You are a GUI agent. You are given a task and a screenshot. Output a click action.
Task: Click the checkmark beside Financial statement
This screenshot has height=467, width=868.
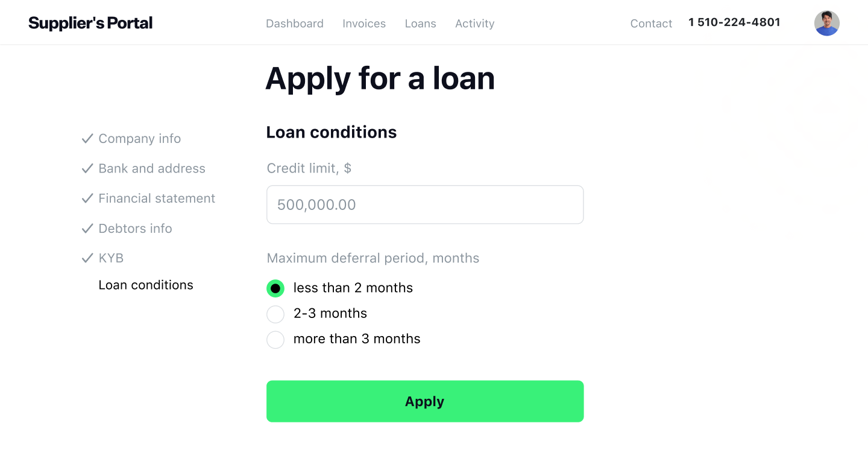87,198
